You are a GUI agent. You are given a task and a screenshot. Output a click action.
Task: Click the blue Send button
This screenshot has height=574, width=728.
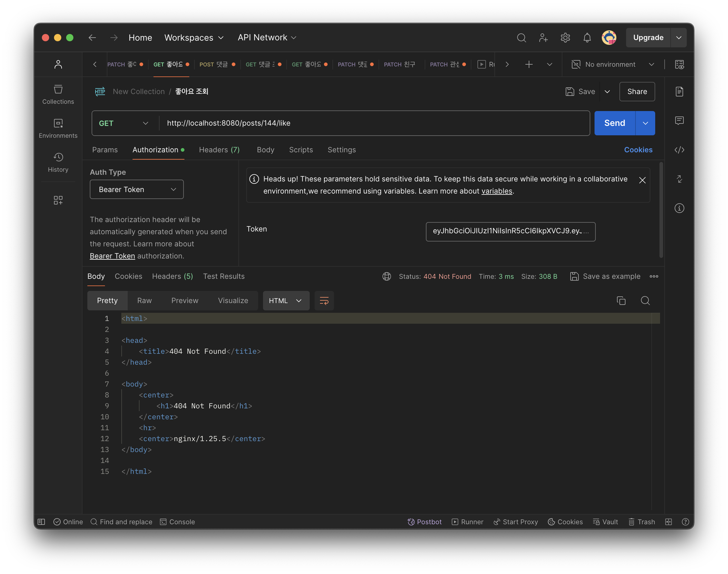click(615, 123)
